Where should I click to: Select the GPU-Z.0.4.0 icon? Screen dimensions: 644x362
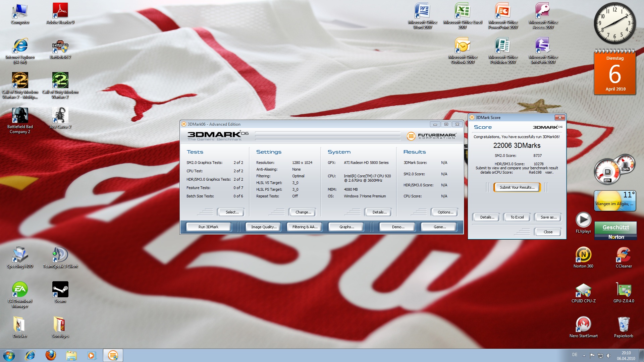coord(624,293)
